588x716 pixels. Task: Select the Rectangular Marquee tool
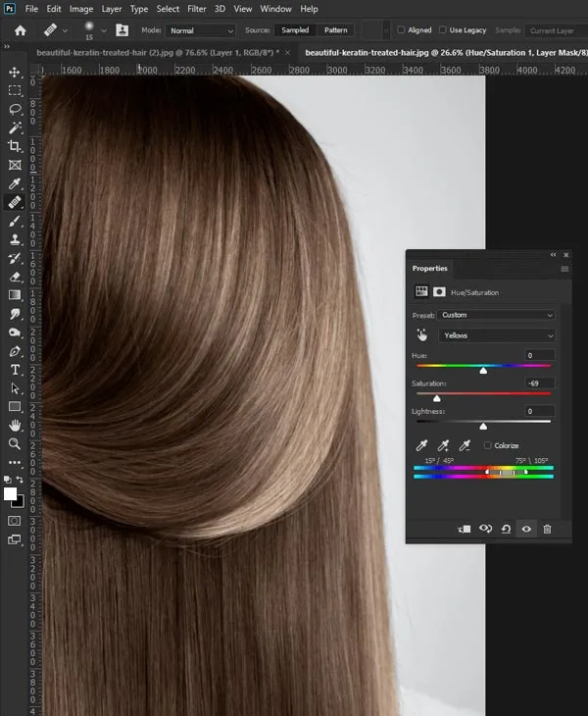[15, 90]
